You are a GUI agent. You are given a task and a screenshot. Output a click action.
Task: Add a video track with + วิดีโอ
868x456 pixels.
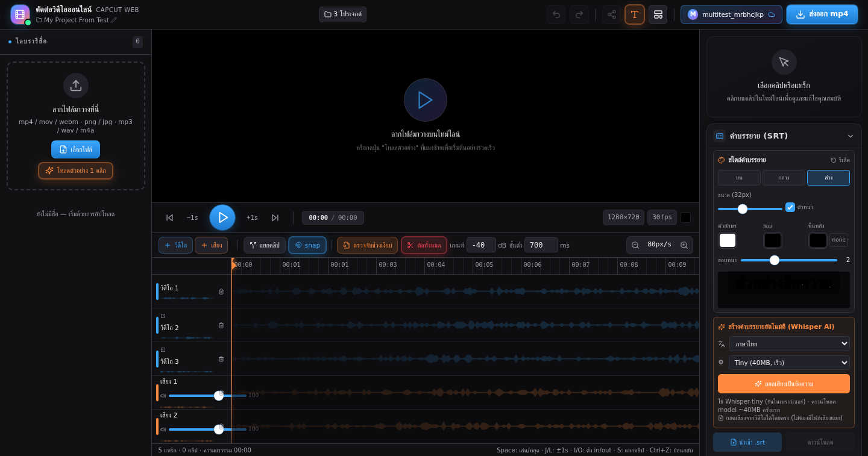pyautogui.click(x=175, y=245)
